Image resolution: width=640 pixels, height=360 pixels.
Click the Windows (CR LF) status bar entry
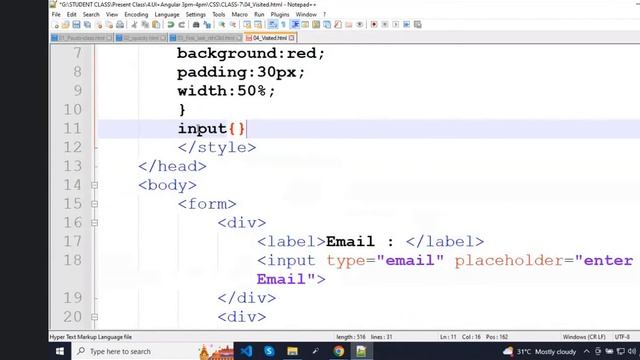pos(584,337)
